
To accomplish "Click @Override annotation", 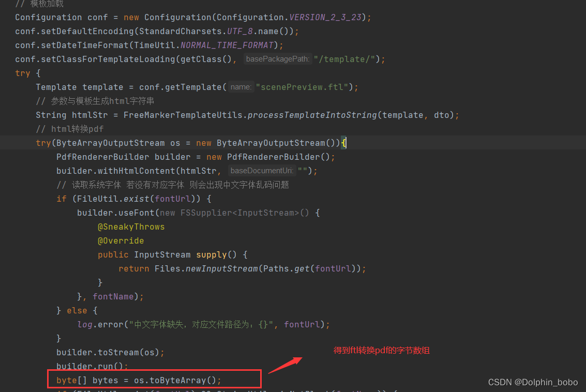I will (121, 240).
